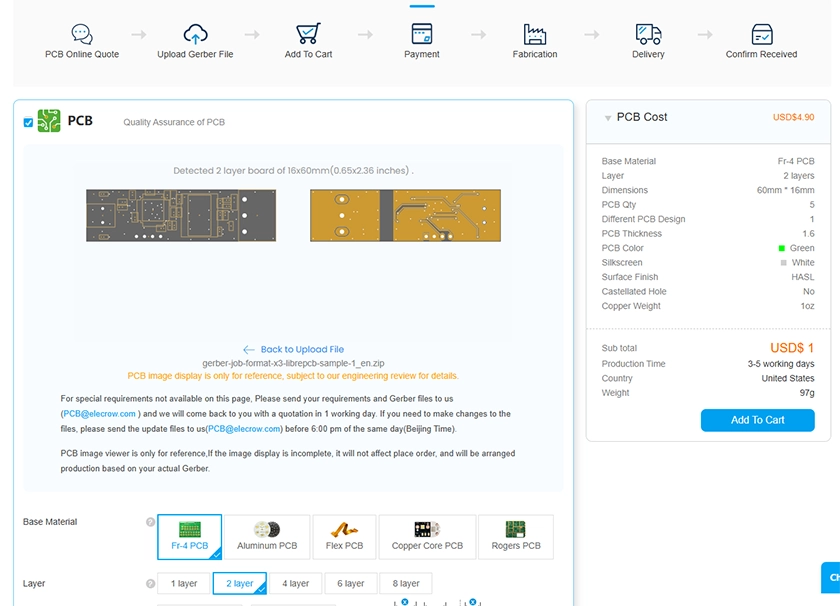Click the green PCB Color swatch
840x606 pixels.
click(782, 248)
